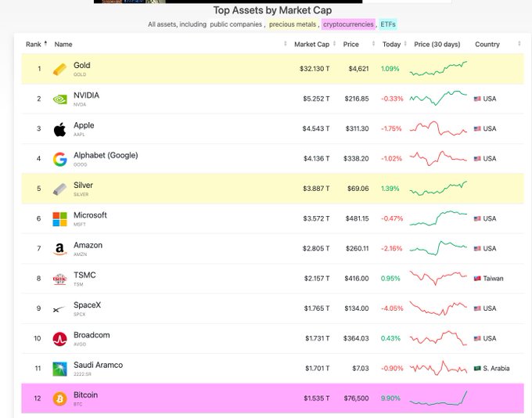
Task: Open the Broadcom asset page
Action: 92,335
